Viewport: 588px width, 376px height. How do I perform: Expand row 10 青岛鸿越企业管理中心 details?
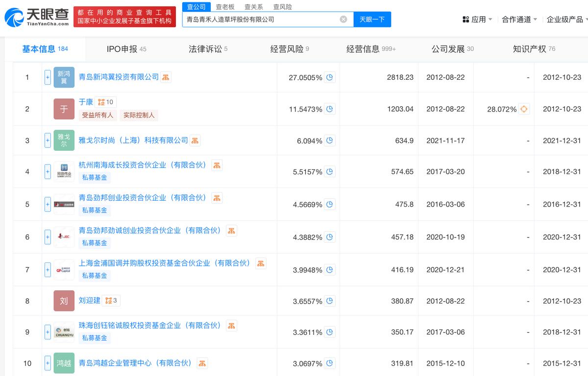(x=48, y=363)
